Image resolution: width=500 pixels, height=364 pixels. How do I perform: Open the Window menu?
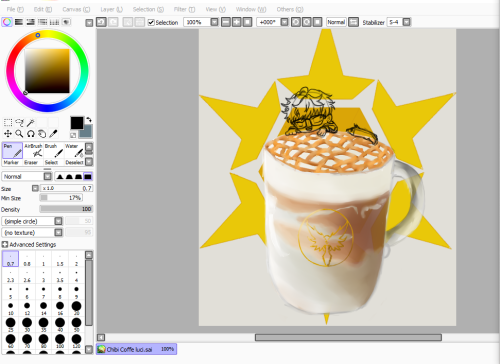(251, 9)
